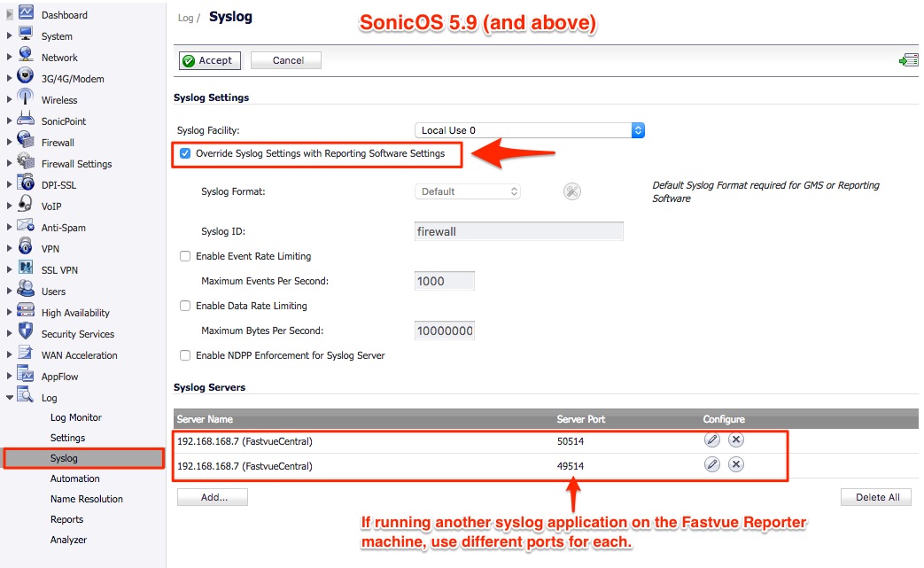Click the 3G/4G/Modem icon
Image resolution: width=924 pixels, height=568 pixels.
[x=26, y=75]
